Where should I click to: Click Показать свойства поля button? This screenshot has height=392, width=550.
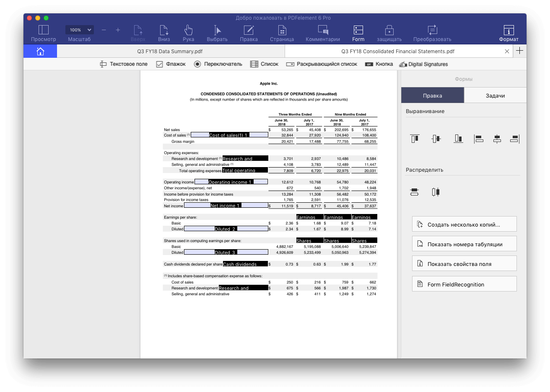click(x=464, y=263)
